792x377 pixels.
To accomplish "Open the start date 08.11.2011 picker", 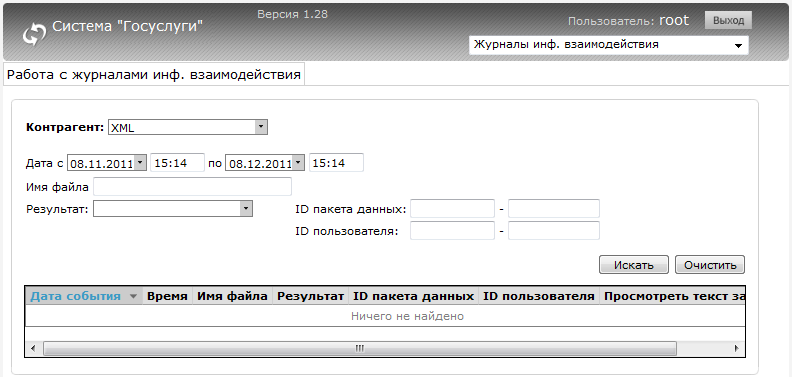I will [x=141, y=163].
